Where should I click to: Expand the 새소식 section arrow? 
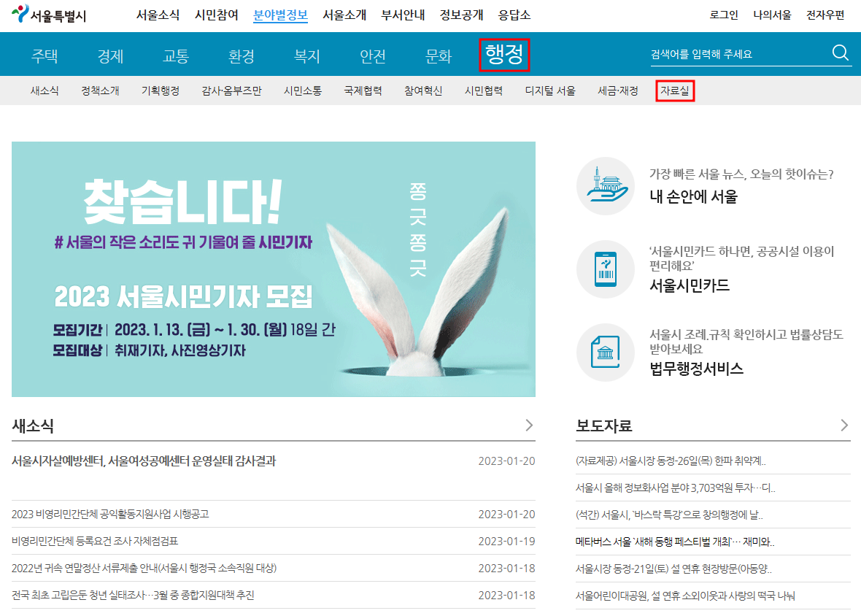pyautogui.click(x=529, y=425)
